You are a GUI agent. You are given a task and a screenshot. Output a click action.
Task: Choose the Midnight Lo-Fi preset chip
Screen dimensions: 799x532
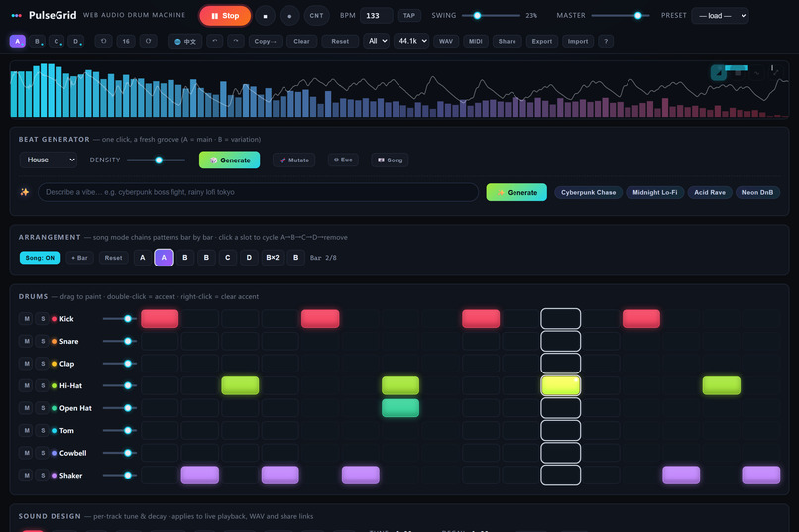pos(655,192)
